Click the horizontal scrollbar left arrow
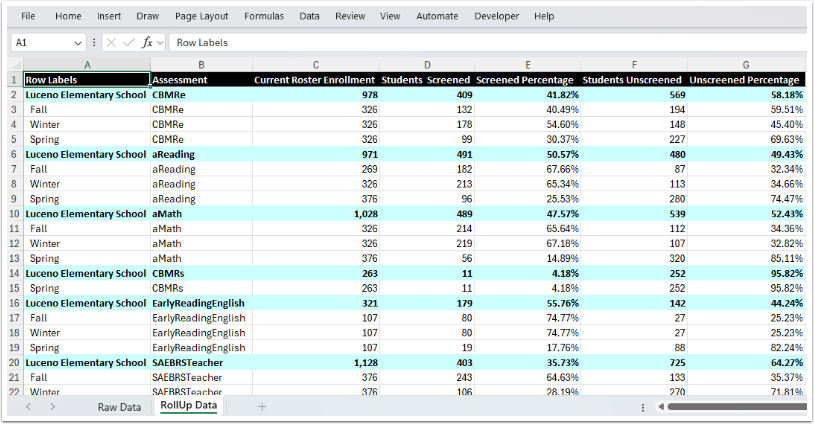 [661, 407]
